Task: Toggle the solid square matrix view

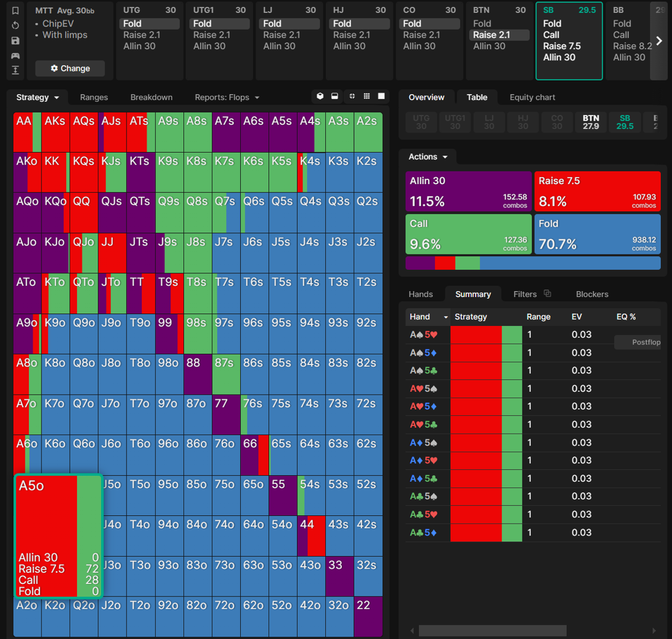Action: pos(382,96)
